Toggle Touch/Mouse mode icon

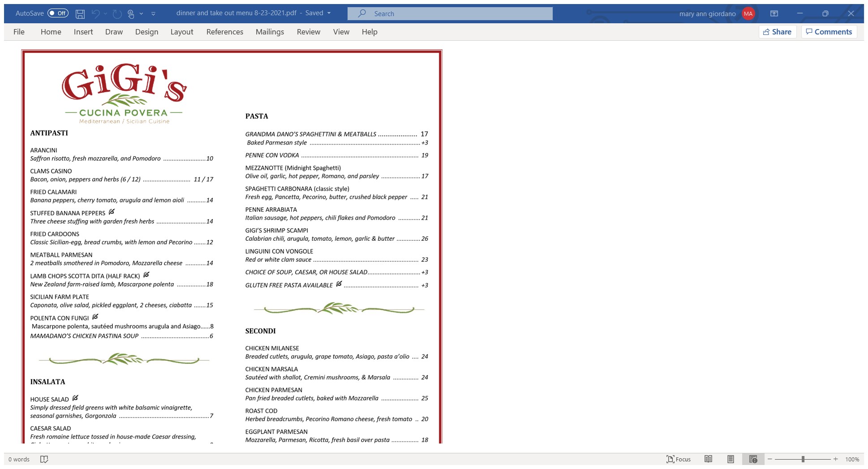[131, 14]
